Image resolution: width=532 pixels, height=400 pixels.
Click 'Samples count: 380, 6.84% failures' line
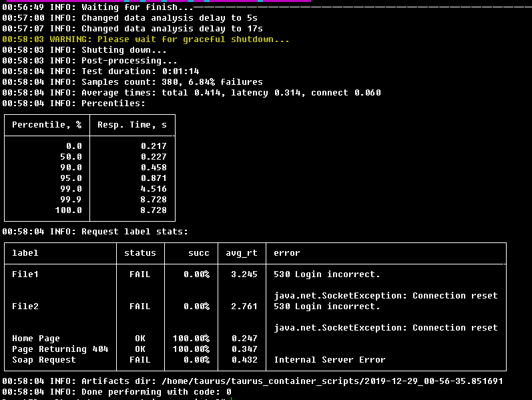(x=132, y=82)
